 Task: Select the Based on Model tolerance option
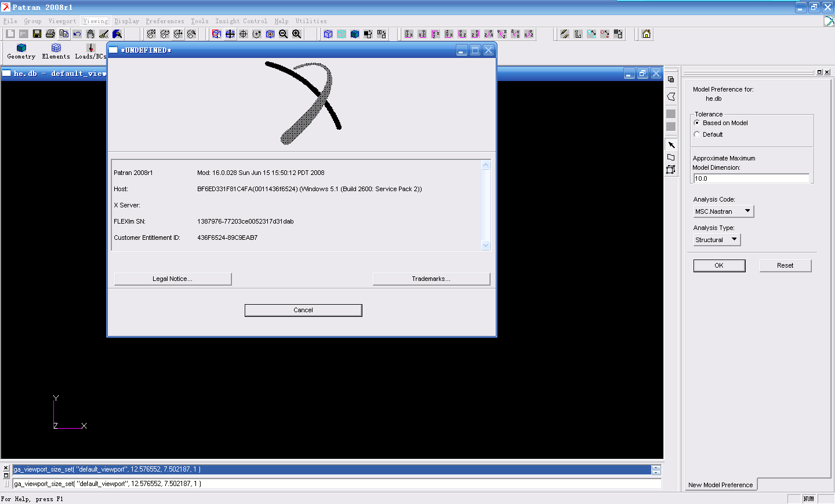pos(697,123)
